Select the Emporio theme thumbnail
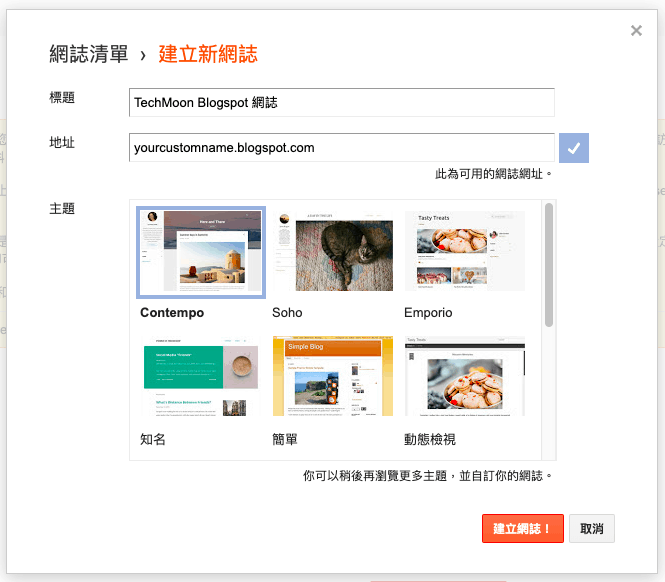 465,252
